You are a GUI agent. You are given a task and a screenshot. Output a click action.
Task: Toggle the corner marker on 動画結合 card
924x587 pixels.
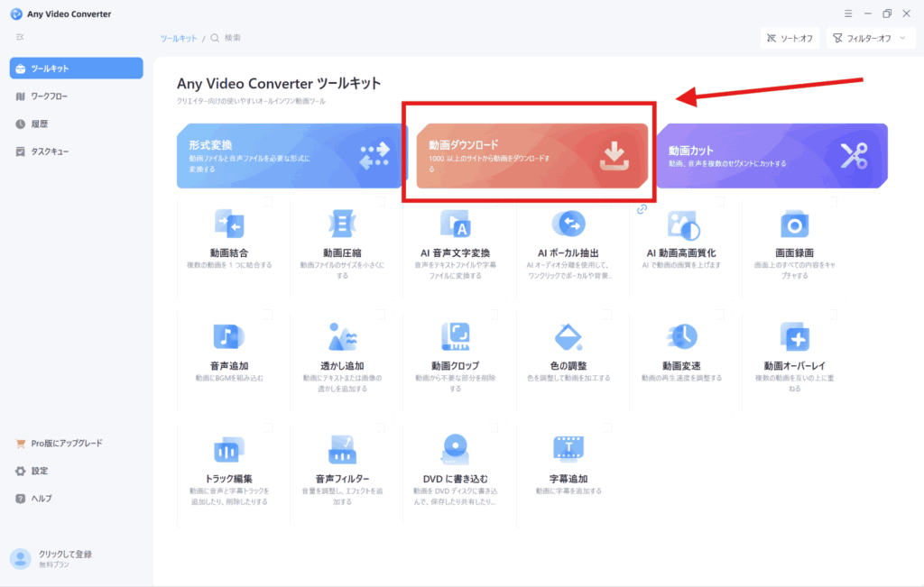[267, 201]
